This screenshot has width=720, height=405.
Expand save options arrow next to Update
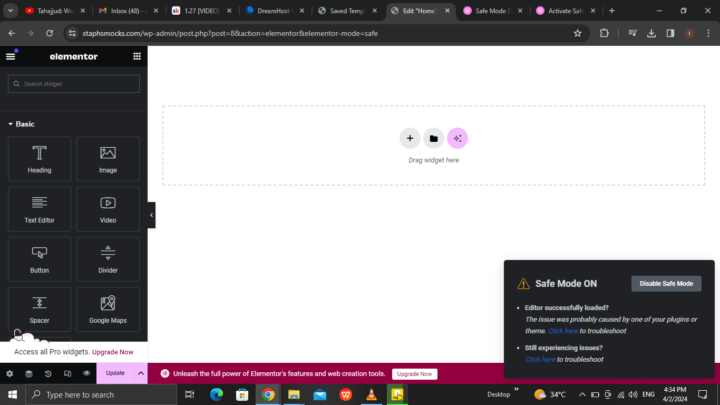pyautogui.click(x=141, y=373)
